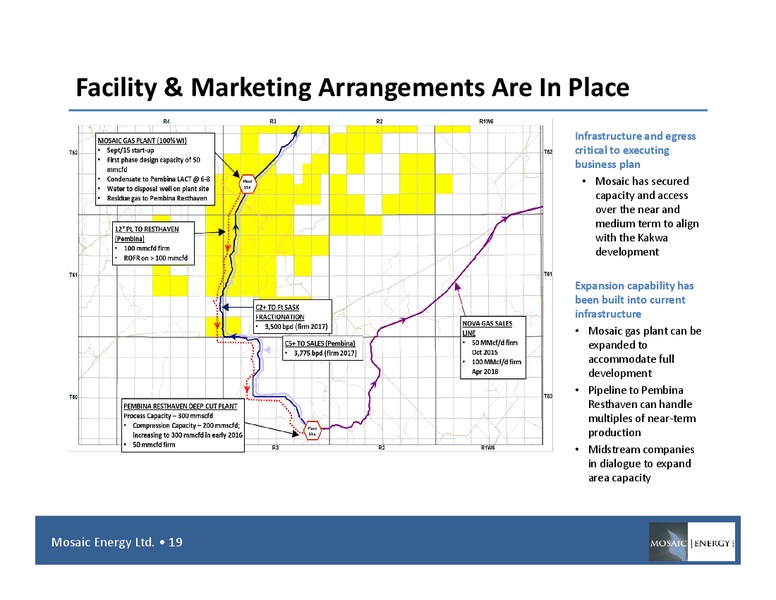Click 'Infrastructure and egress critical' blue heading
Image resolution: width=776 pixels, height=600 pixels.
pos(635,150)
